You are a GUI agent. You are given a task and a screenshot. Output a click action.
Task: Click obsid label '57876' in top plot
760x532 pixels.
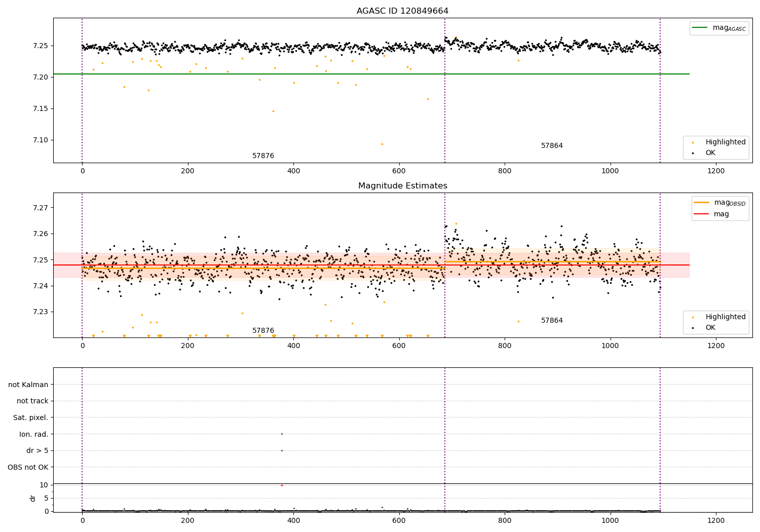[x=263, y=156]
